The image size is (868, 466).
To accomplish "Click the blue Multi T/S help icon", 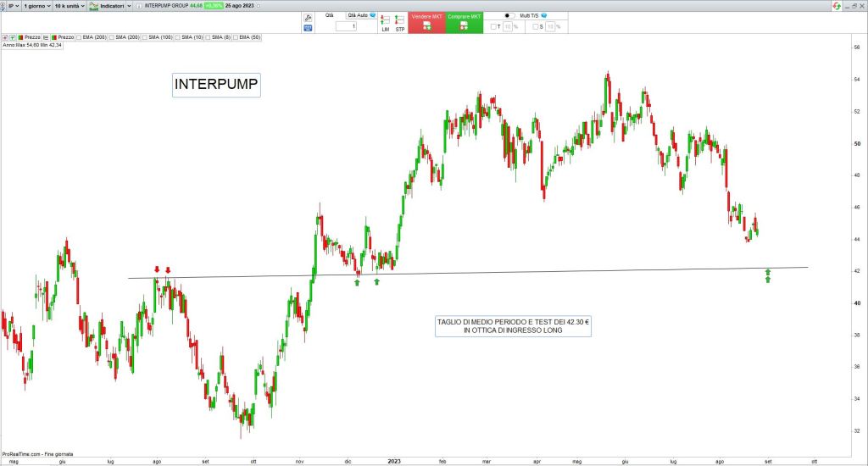I will 543,15.
